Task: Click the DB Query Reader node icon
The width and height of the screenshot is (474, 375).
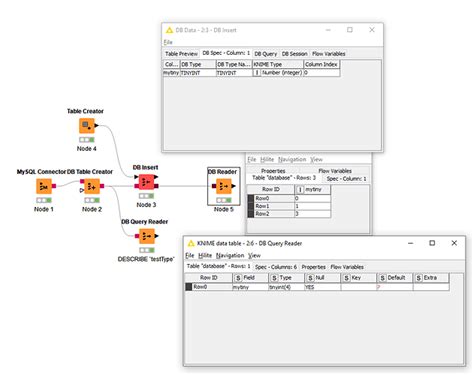Action: (x=147, y=236)
